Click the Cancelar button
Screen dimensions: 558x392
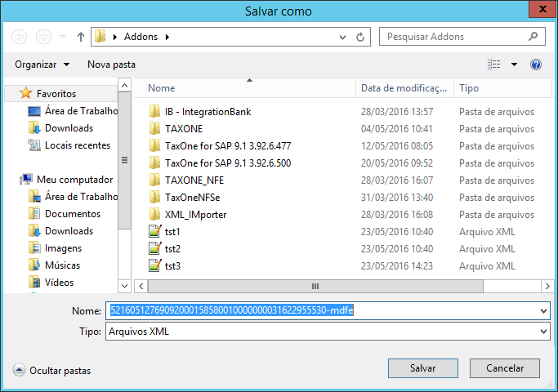[x=505, y=368]
